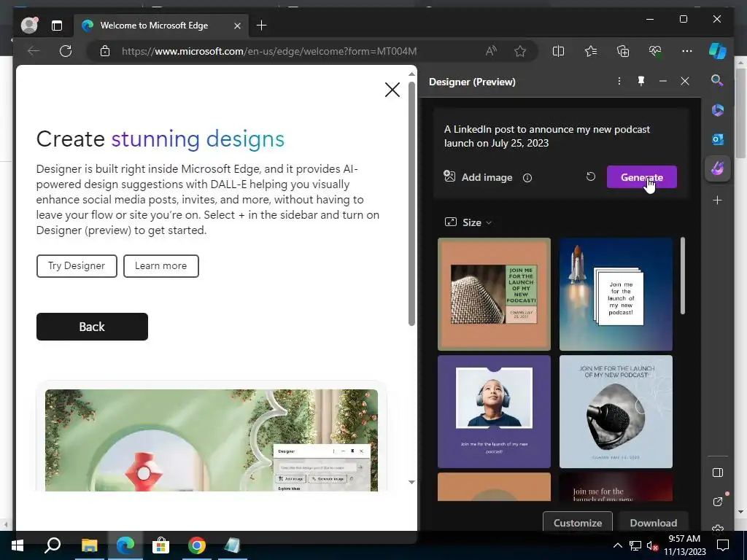
Task: Open the tab actions menu icon
Action: [57, 26]
